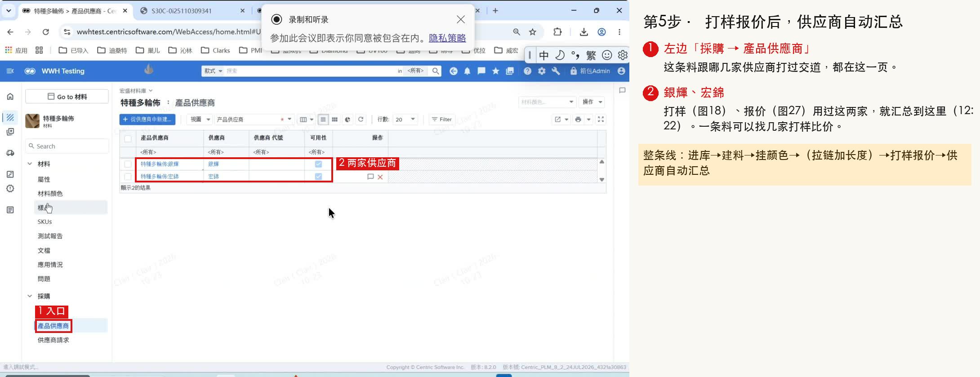The width and height of the screenshot is (980, 377).
Task: Switch to the S30C-0i25110309341 browser tab
Action: (193, 11)
